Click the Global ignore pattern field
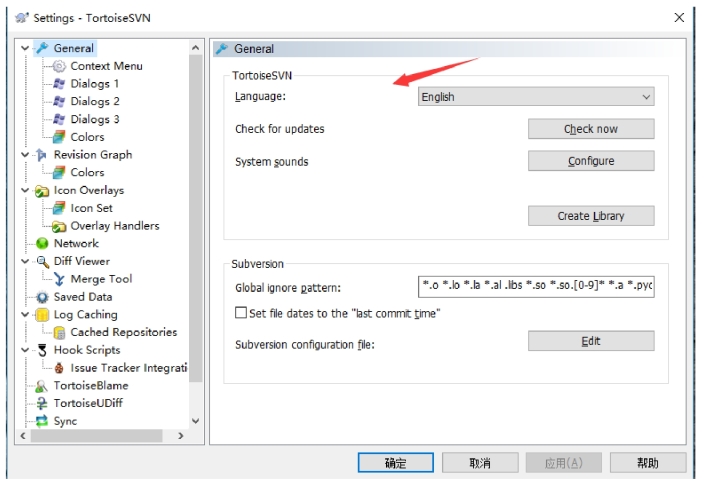Screen dimensions: 708x489 [536, 286]
